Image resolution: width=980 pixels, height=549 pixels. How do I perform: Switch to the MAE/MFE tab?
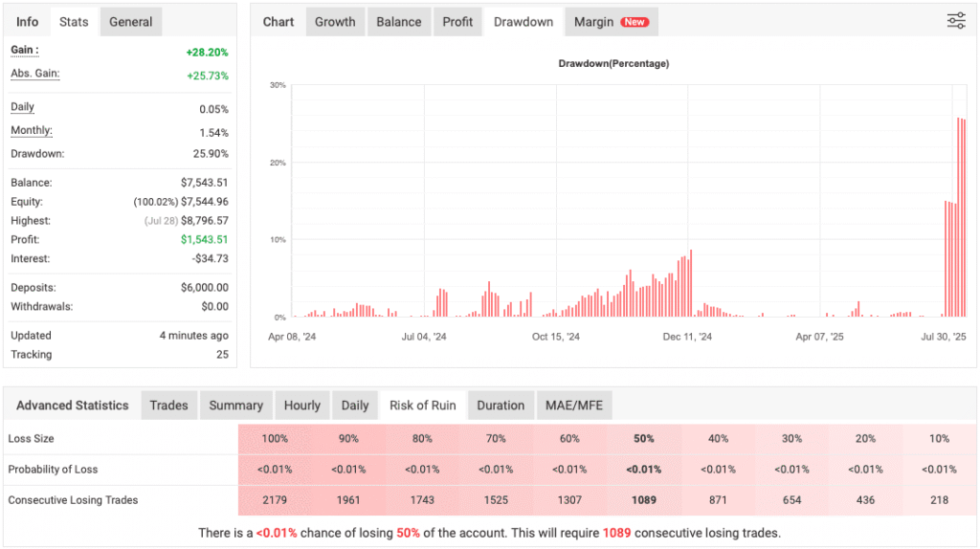coord(573,406)
